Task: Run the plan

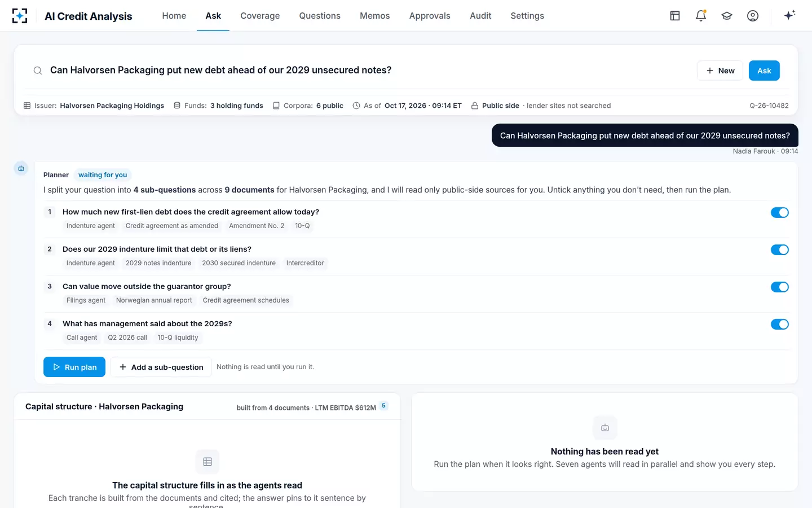Action: [74, 367]
